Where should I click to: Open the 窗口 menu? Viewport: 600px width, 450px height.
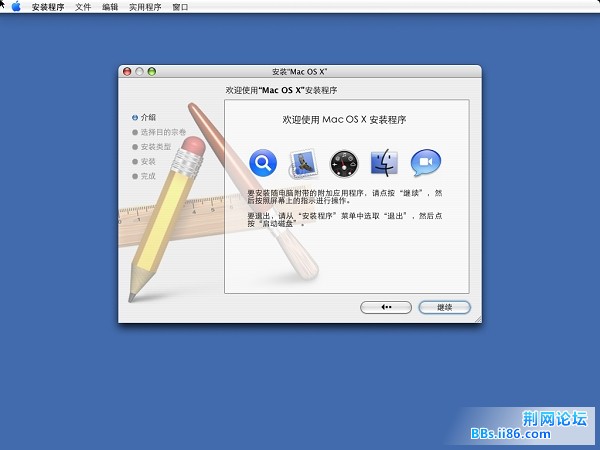click(x=180, y=7)
